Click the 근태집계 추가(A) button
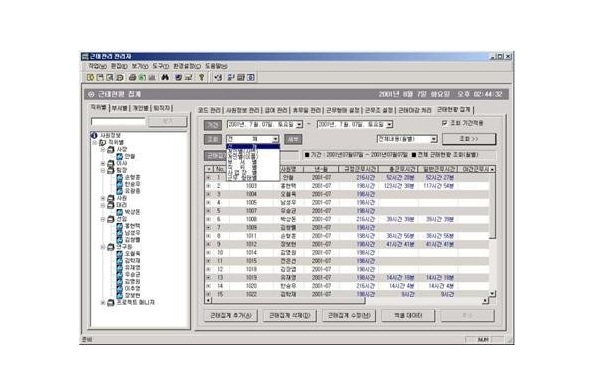This screenshot has height=377, width=600. pos(231,316)
